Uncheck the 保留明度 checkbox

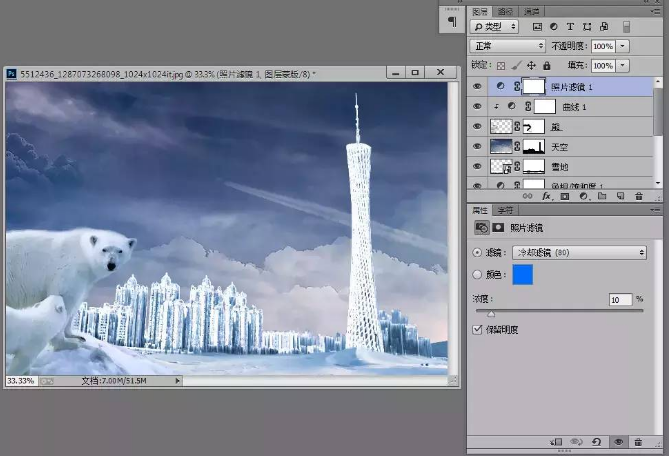[x=477, y=329]
